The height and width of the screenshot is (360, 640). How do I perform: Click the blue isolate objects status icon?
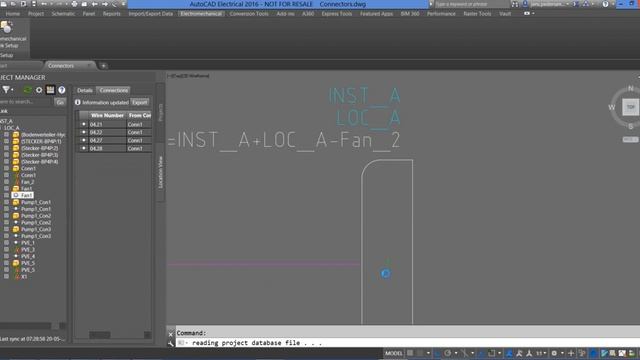click(x=593, y=353)
